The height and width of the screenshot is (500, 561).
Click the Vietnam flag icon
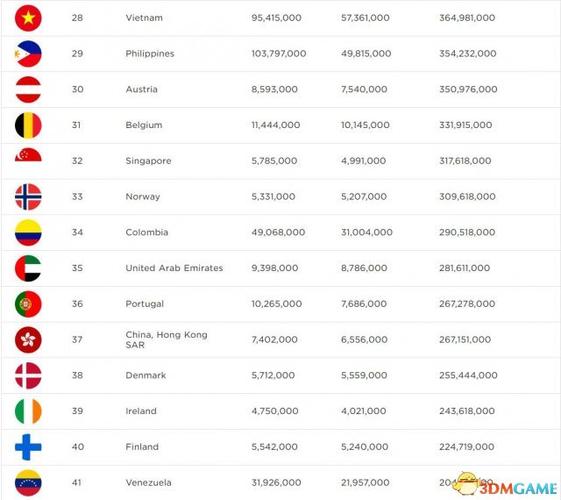[x=28, y=18]
